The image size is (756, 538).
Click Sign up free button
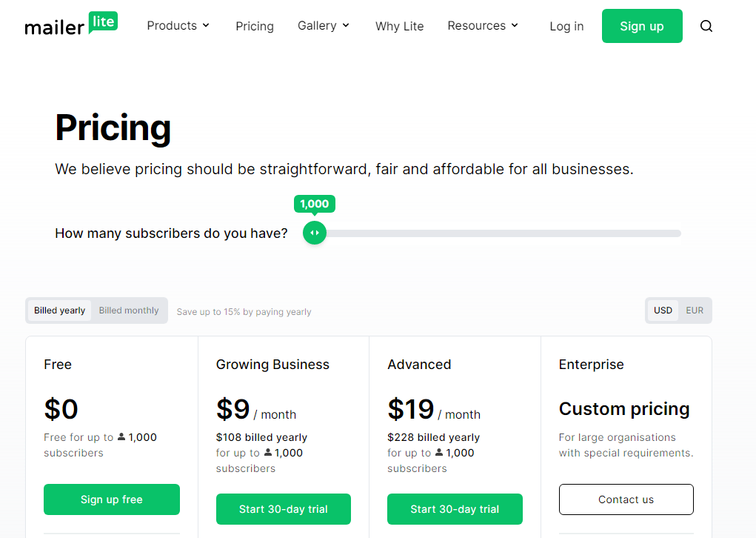pyautogui.click(x=111, y=499)
